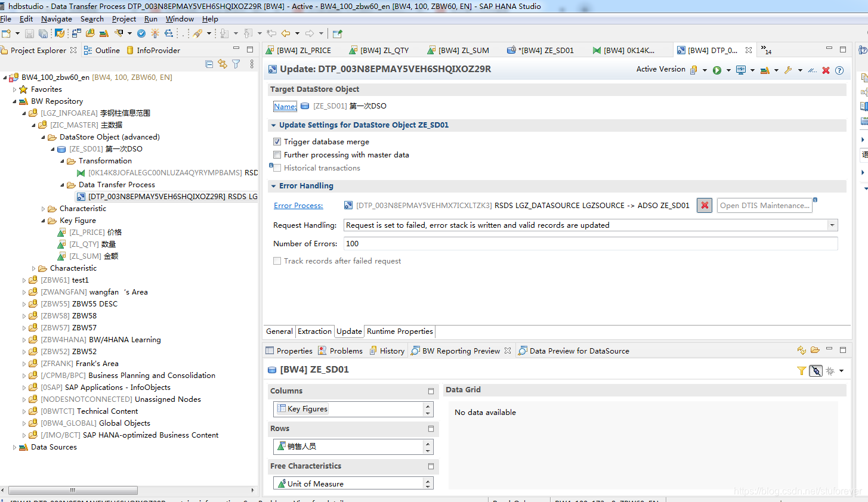Expand the Favorites tree node
Viewport: 868px width, 502px height.
(x=15, y=89)
